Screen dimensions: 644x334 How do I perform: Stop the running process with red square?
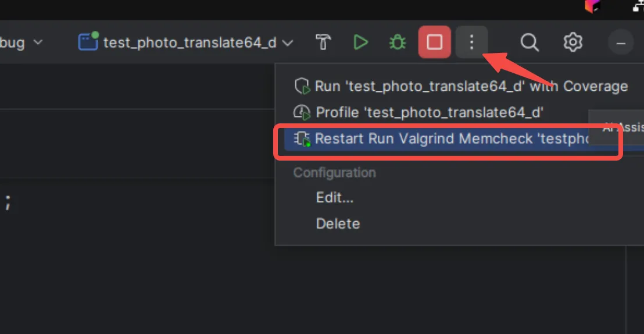click(x=435, y=42)
